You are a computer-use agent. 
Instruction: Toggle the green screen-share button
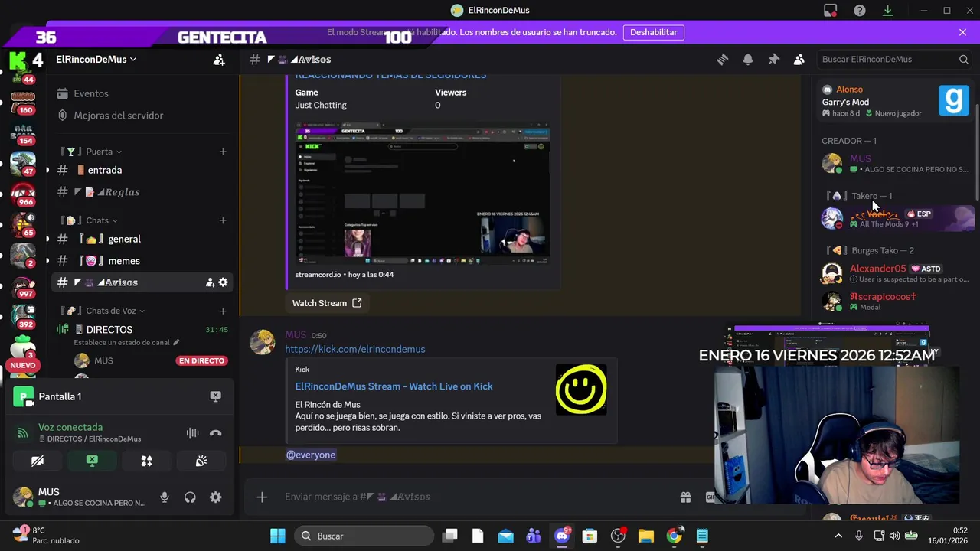click(x=92, y=461)
